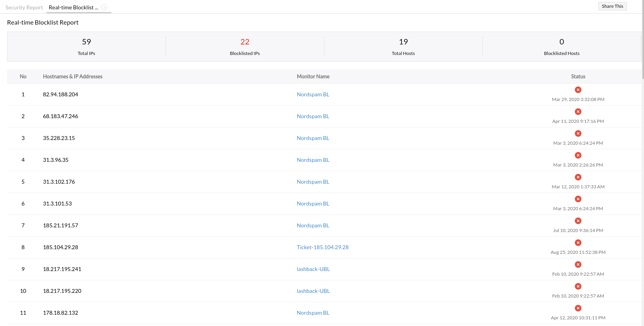Open Nordspam BL monitor for 31.3.96.35
644x326 pixels.
click(313, 160)
